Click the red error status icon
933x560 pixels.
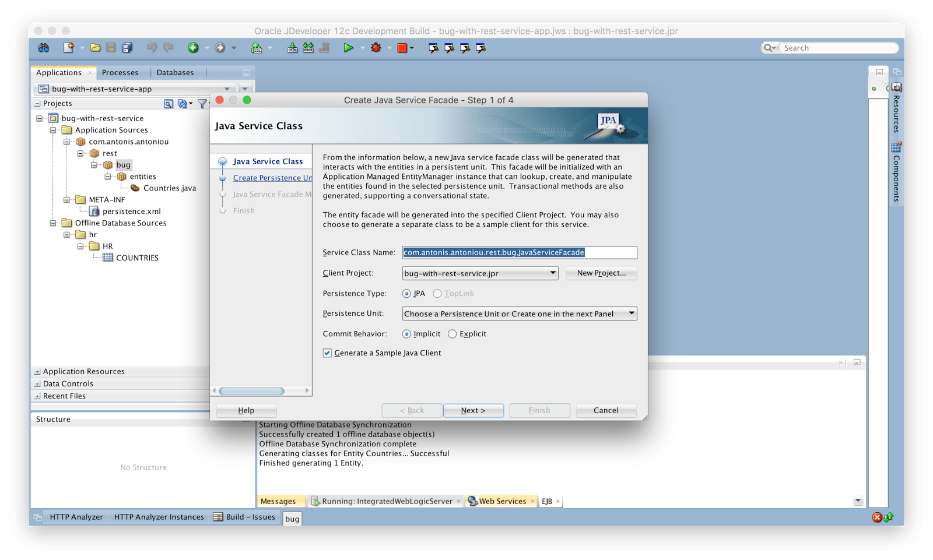tap(877, 517)
